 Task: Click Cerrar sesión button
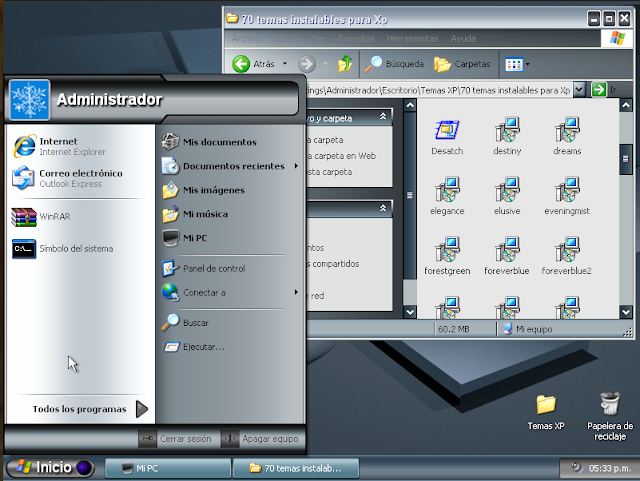(176, 439)
